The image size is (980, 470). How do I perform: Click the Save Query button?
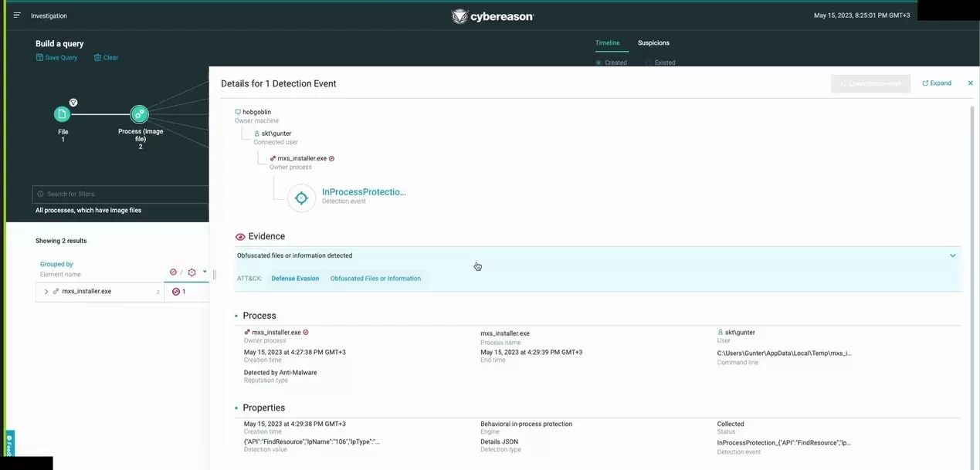(57, 58)
